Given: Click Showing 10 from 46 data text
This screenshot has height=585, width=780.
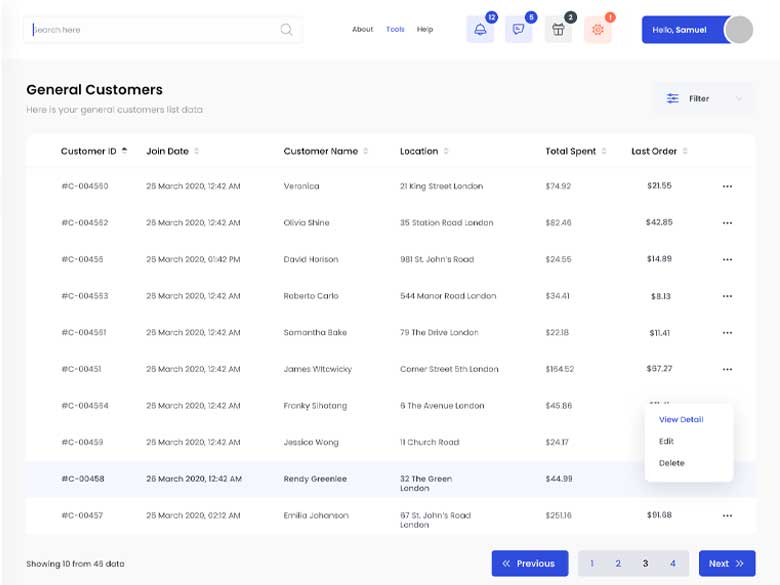Looking at the screenshot, I should point(75,564).
